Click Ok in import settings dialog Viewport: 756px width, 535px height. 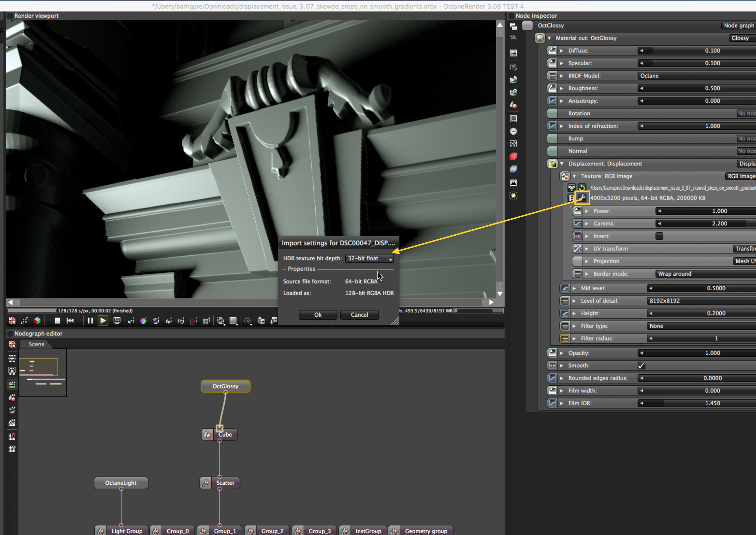[x=317, y=315]
